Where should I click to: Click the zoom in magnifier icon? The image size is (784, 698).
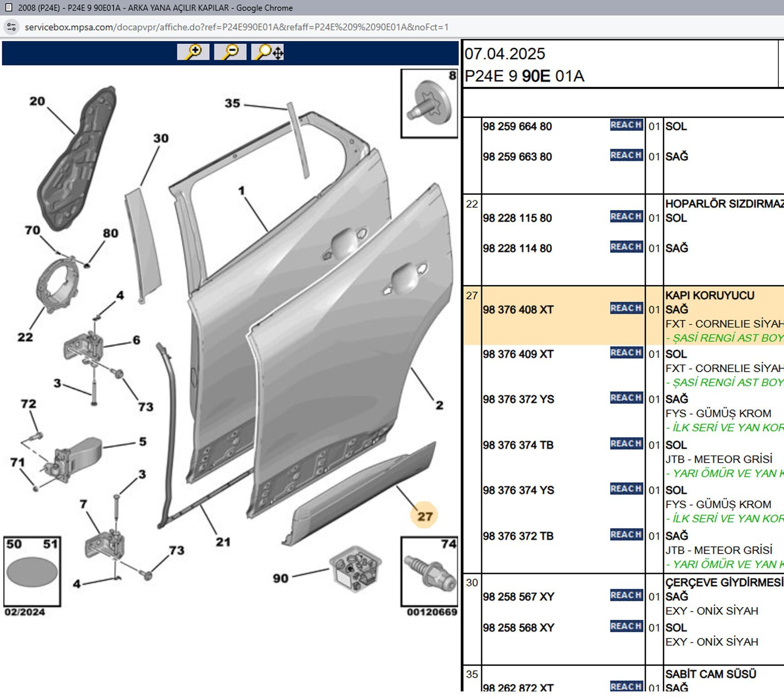tap(193, 52)
